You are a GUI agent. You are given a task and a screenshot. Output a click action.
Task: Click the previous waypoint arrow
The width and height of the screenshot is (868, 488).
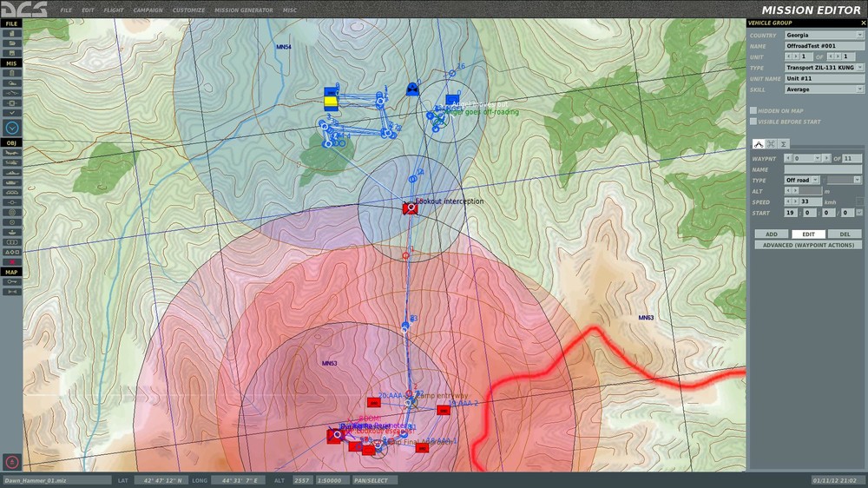coord(788,158)
